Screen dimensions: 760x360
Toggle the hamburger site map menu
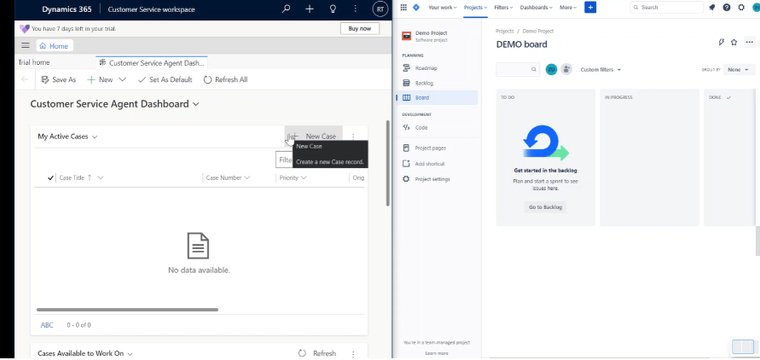(25, 46)
